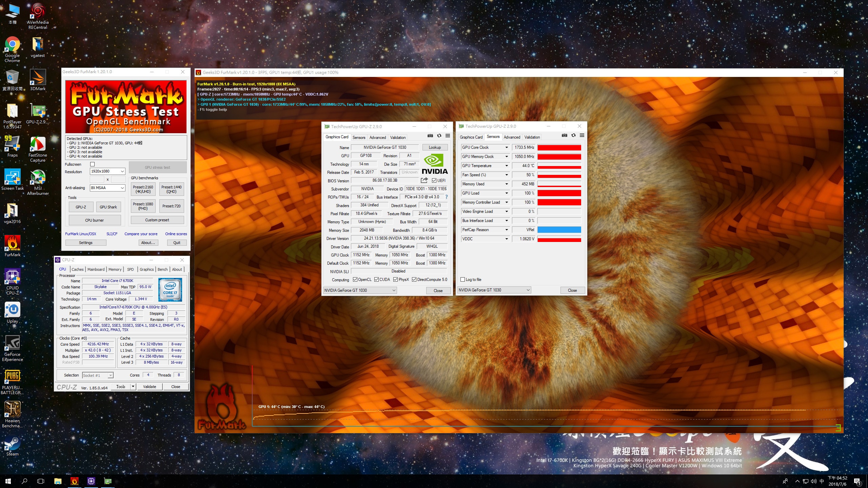
Task: Open Bench tab in CPU-Z
Action: point(162,269)
